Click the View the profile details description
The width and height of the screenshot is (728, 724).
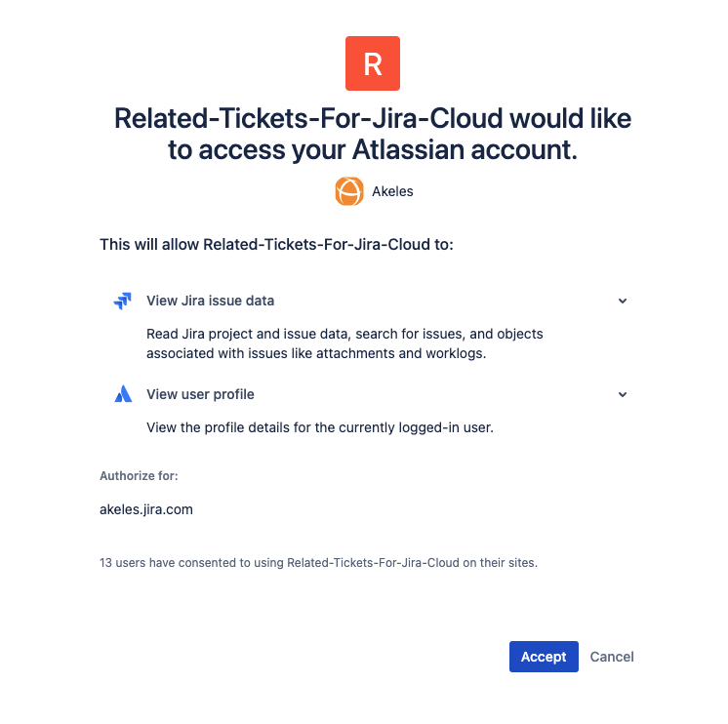coord(319,427)
